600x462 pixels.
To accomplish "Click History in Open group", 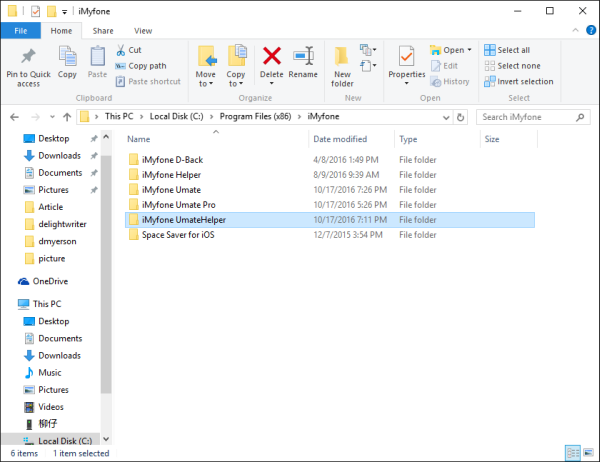I will coord(450,82).
